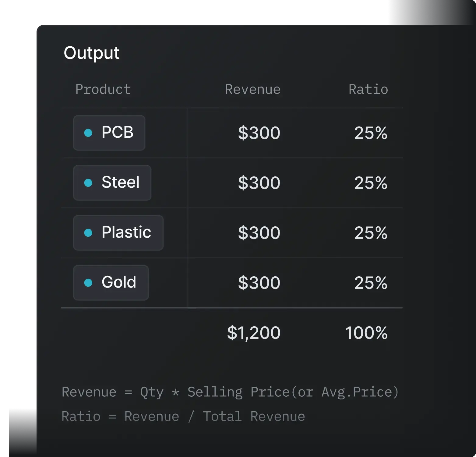Click Gold ratio value 25%
476x457 pixels.
point(371,283)
